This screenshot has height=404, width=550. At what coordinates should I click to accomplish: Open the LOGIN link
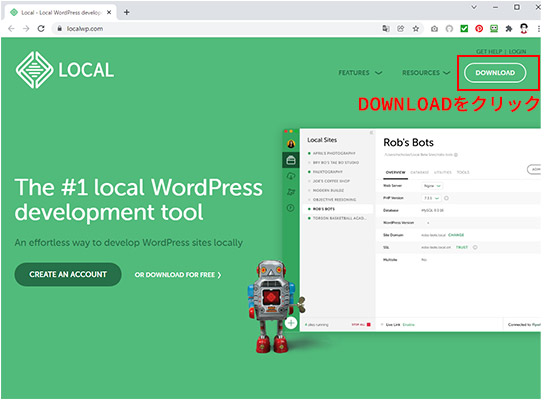click(x=517, y=52)
